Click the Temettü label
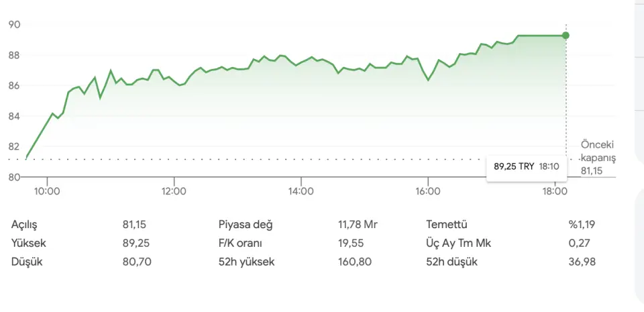The width and height of the screenshot is (644, 312). [446, 225]
